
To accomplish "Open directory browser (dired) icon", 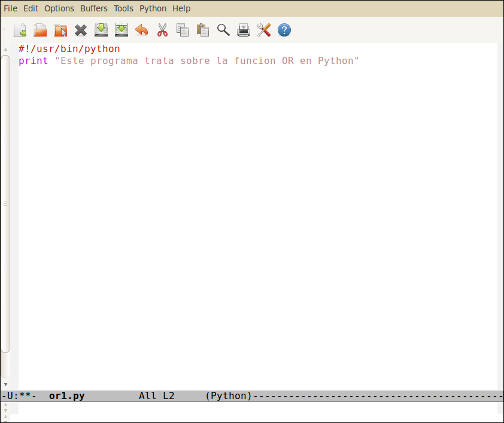I will 60,30.
